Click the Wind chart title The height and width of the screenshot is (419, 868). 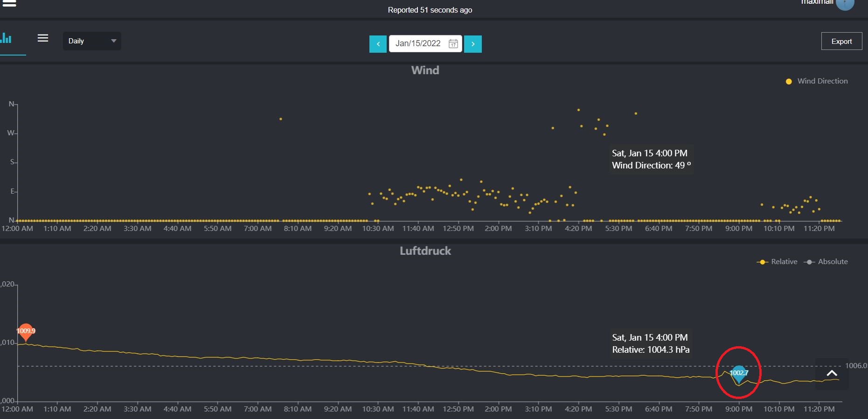pos(425,70)
